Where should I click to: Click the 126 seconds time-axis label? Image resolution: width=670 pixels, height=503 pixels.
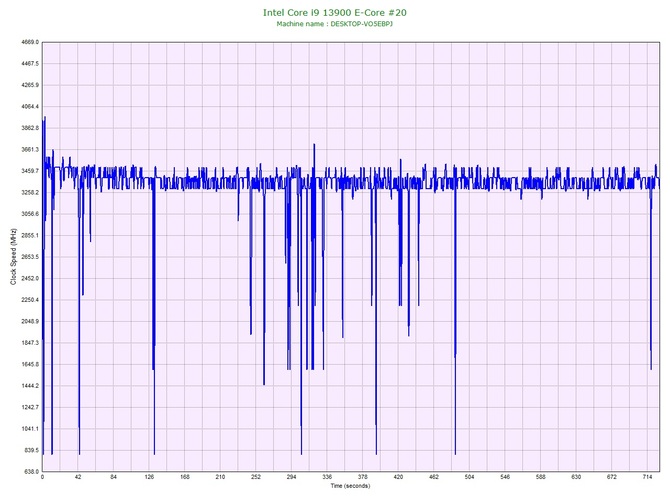149,477
